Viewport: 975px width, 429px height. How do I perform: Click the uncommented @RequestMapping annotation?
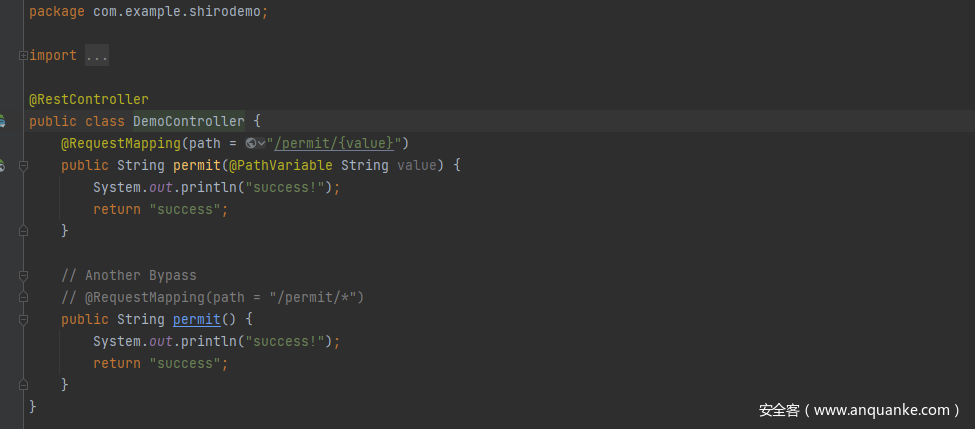pyautogui.click(x=121, y=144)
